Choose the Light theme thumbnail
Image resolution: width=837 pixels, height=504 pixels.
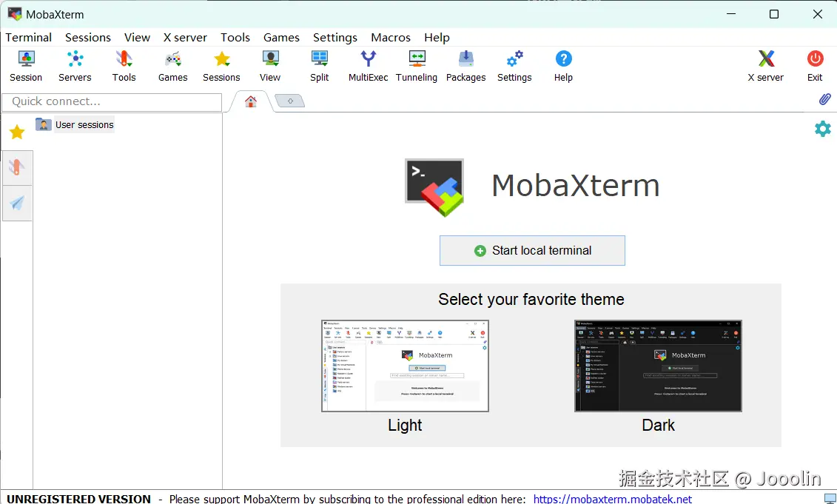(x=405, y=366)
